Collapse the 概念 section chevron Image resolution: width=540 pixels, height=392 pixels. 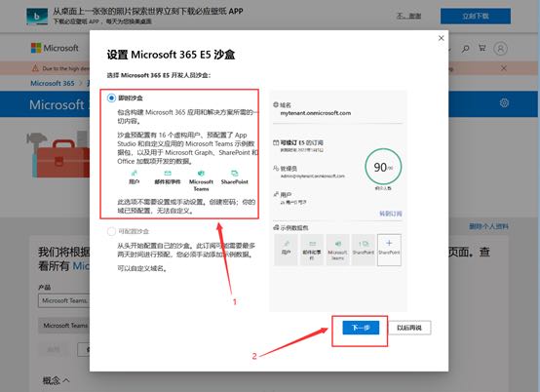pyautogui.click(x=66, y=380)
